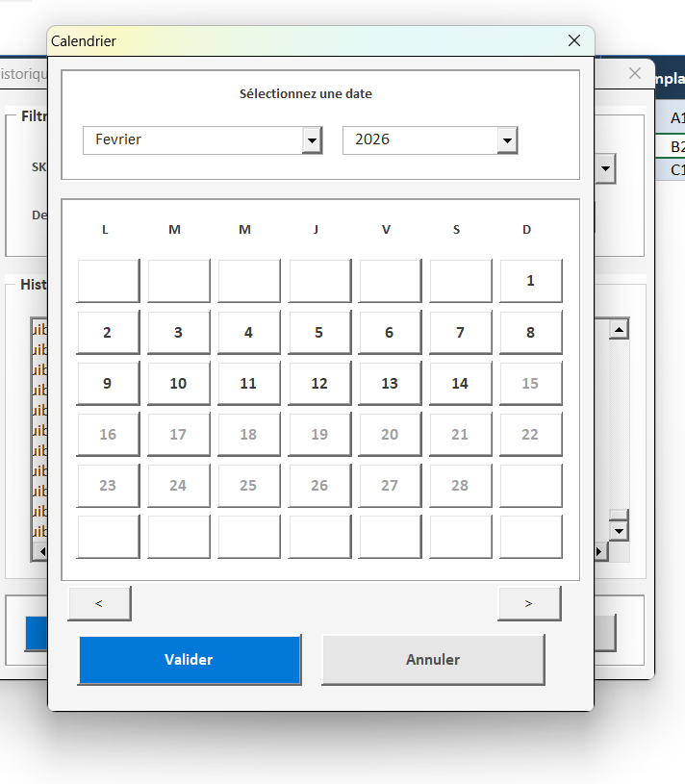Pick the 13th of February
This screenshot has height=784, width=685.
point(390,383)
